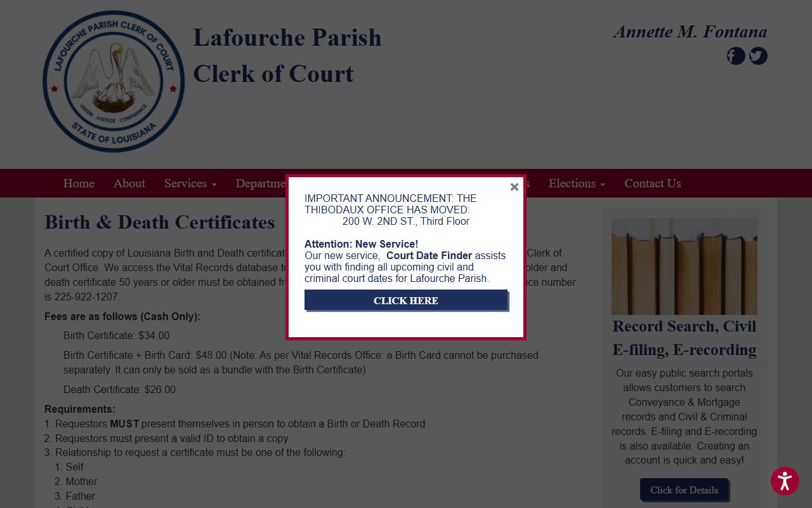Screen dimensions: 812x508
Task: Click the 'Mother' list item
Action: pos(81,481)
